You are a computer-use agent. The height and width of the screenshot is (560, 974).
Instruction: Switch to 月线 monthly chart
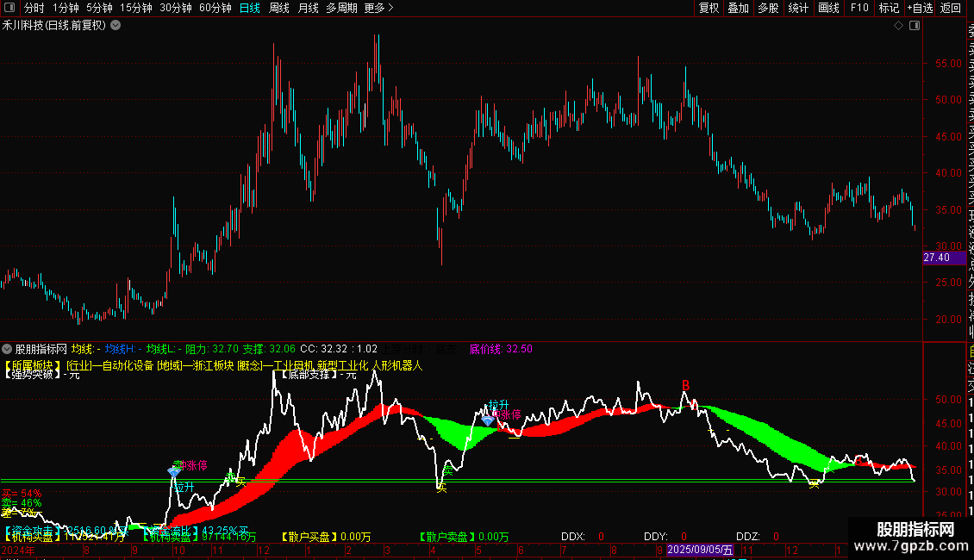[x=308, y=8]
